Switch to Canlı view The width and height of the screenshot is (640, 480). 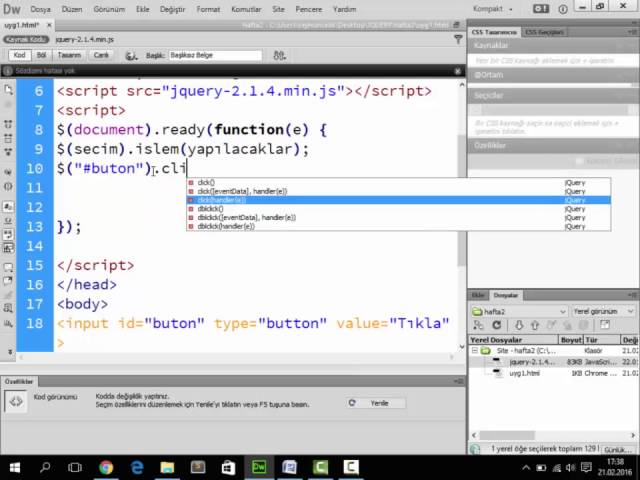pos(101,55)
